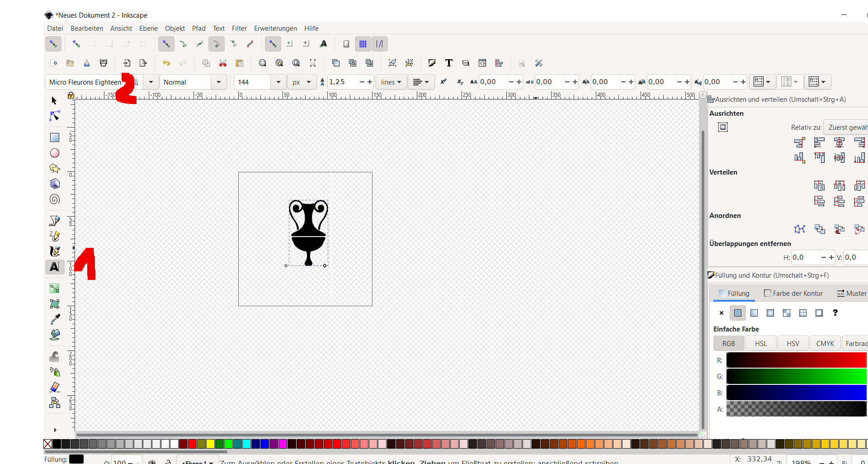Select the Spiral tool
Screen dimensions: 868x464
pyautogui.click(x=55, y=199)
